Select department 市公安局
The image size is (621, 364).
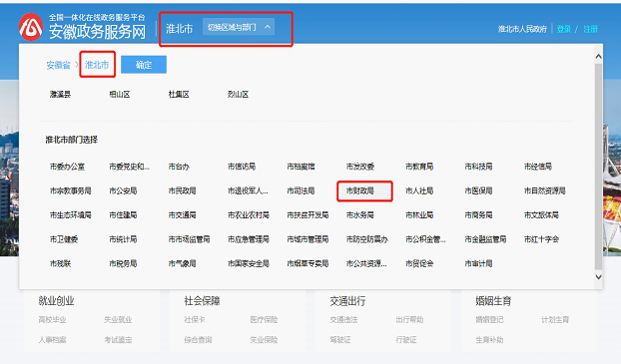click(123, 190)
